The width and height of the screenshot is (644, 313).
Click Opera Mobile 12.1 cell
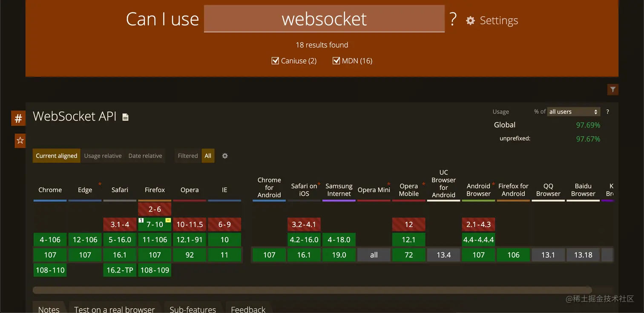pos(409,240)
